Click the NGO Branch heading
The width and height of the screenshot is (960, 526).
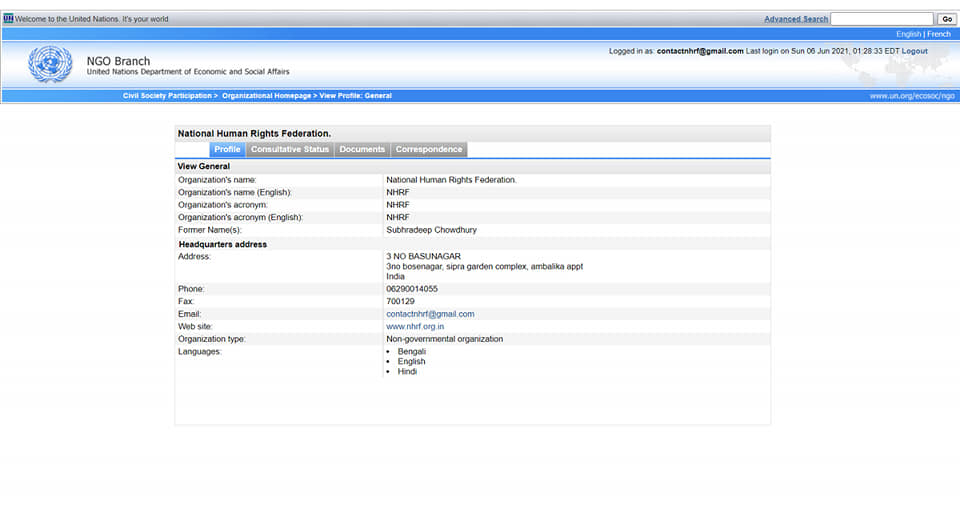coord(118,61)
